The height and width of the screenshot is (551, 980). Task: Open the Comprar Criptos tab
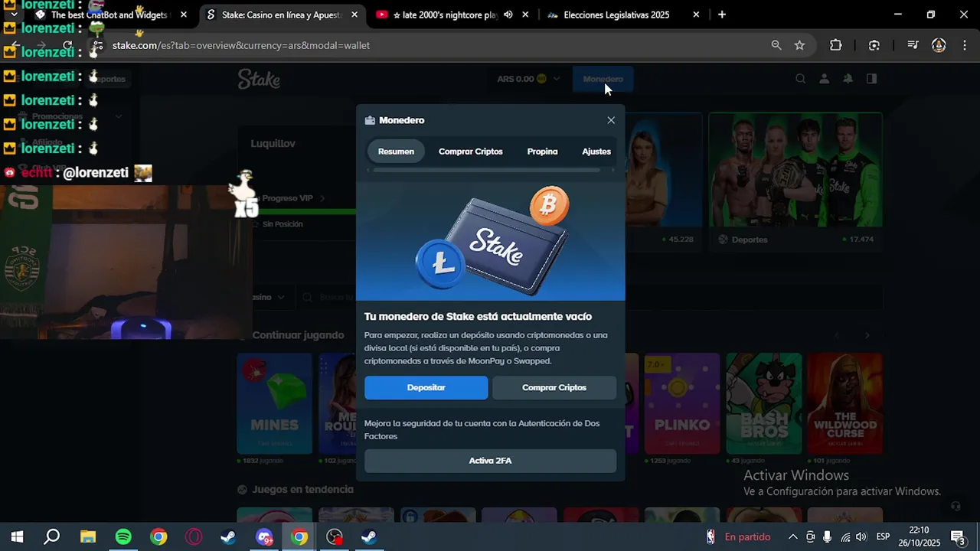471,152
